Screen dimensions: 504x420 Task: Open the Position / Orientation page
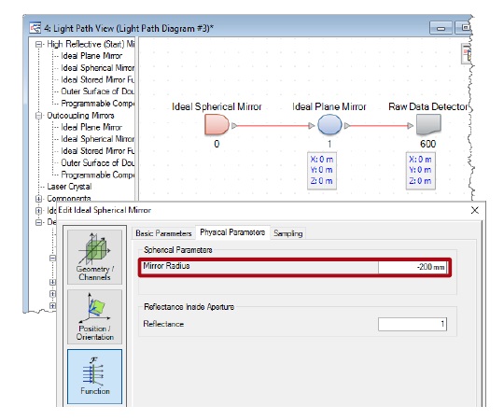pos(94,316)
